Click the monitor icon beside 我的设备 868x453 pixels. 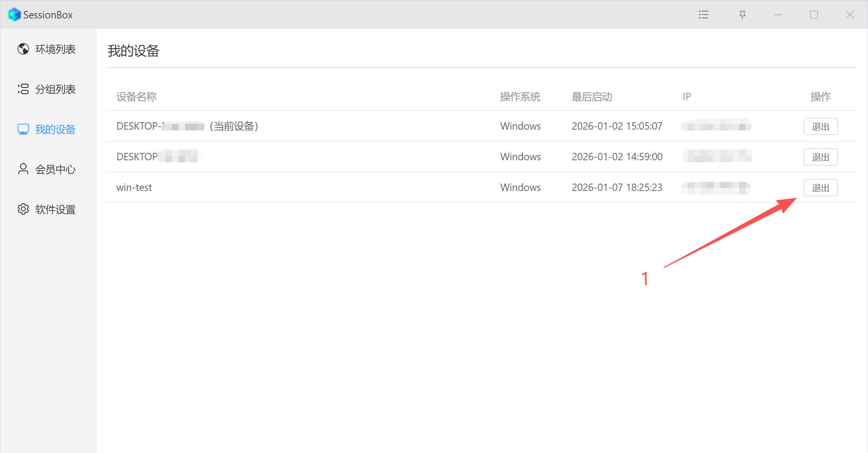point(23,129)
